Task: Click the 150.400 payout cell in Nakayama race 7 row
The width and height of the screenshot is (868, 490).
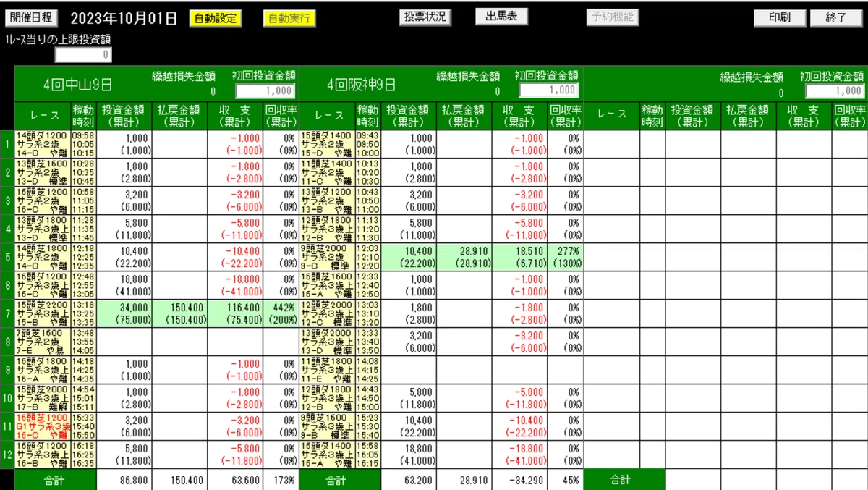Action: pos(180,313)
